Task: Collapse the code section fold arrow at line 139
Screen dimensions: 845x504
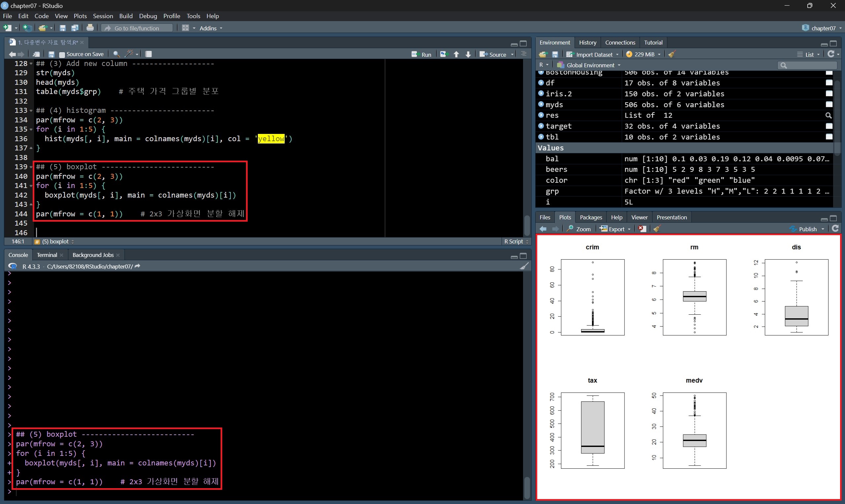Action: coord(31,167)
